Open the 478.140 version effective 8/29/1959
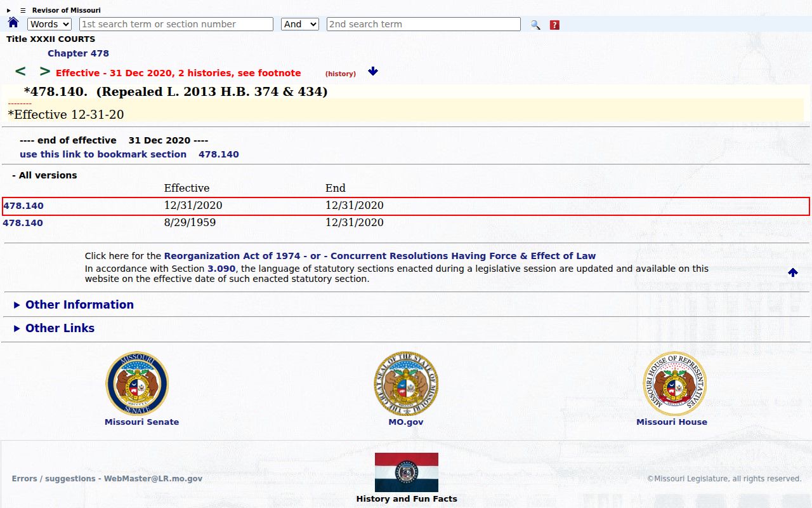812x508 pixels. (23, 223)
